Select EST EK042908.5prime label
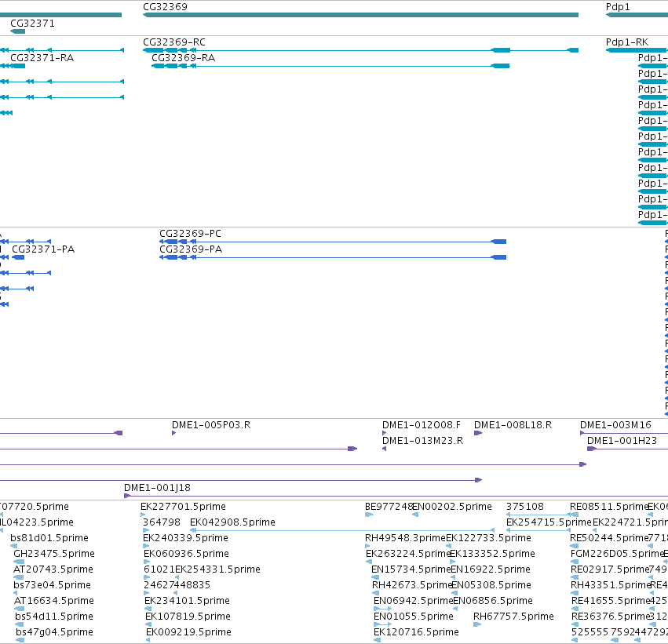The height and width of the screenshot is (644, 668). pyautogui.click(x=232, y=522)
